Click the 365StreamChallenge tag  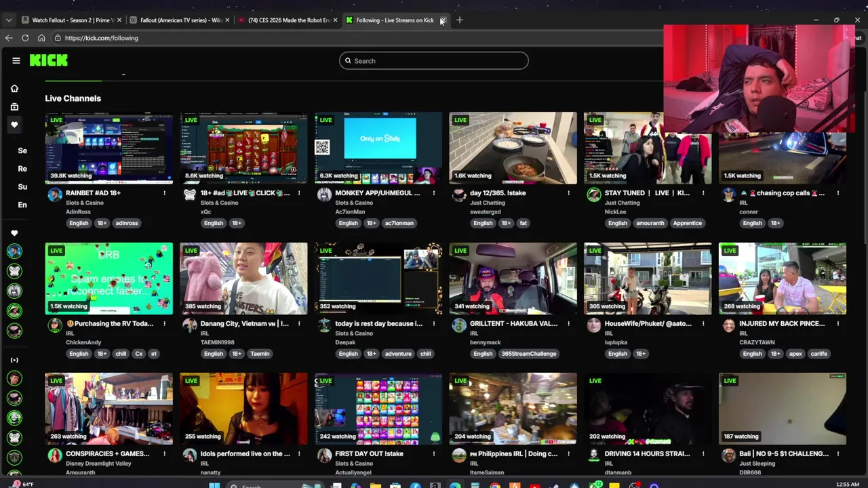point(529,354)
